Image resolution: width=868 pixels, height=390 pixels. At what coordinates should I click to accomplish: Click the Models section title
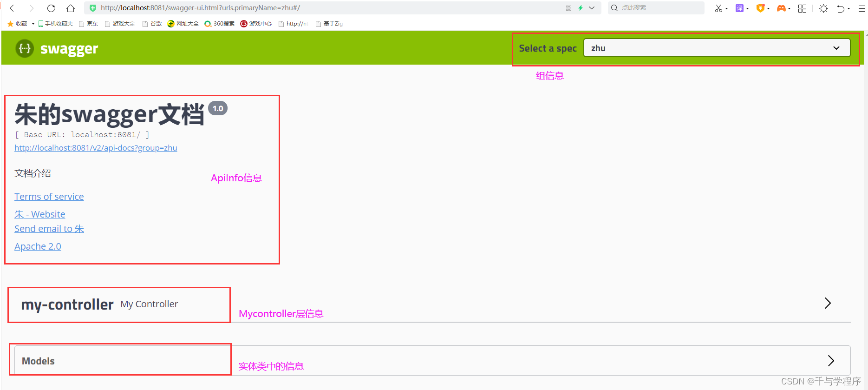(x=38, y=361)
